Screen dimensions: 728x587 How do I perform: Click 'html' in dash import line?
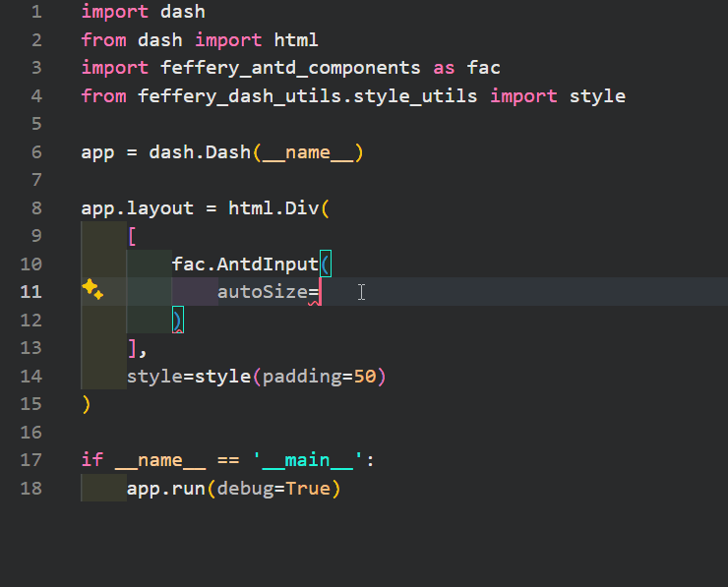pyautogui.click(x=296, y=40)
